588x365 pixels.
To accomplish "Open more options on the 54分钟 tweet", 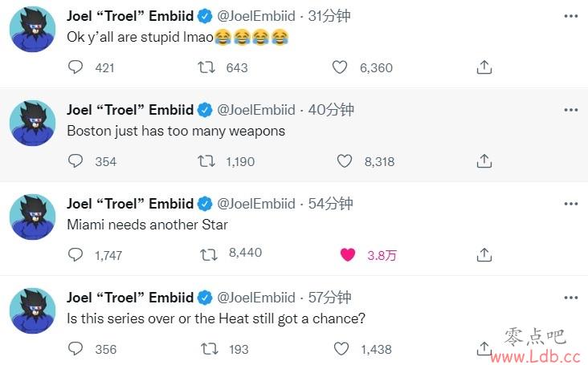I will [x=571, y=204].
